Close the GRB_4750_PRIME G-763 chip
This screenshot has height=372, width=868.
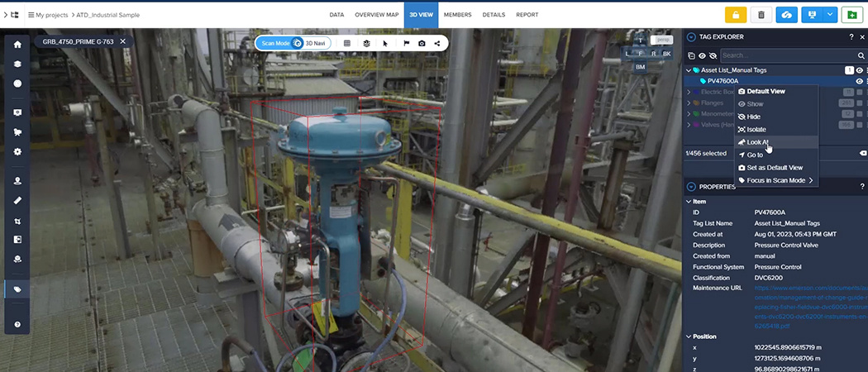click(x=123, y=41)
